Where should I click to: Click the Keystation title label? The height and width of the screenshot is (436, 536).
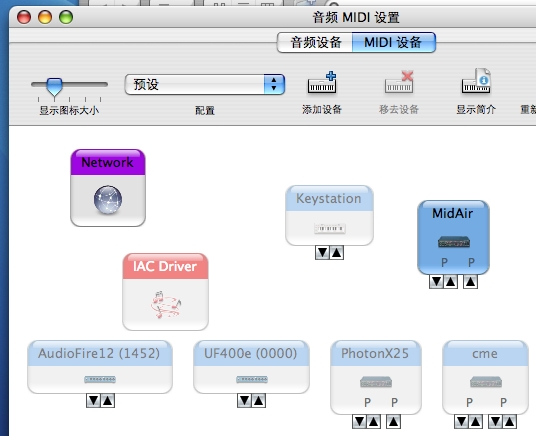[x=329, y=199]
